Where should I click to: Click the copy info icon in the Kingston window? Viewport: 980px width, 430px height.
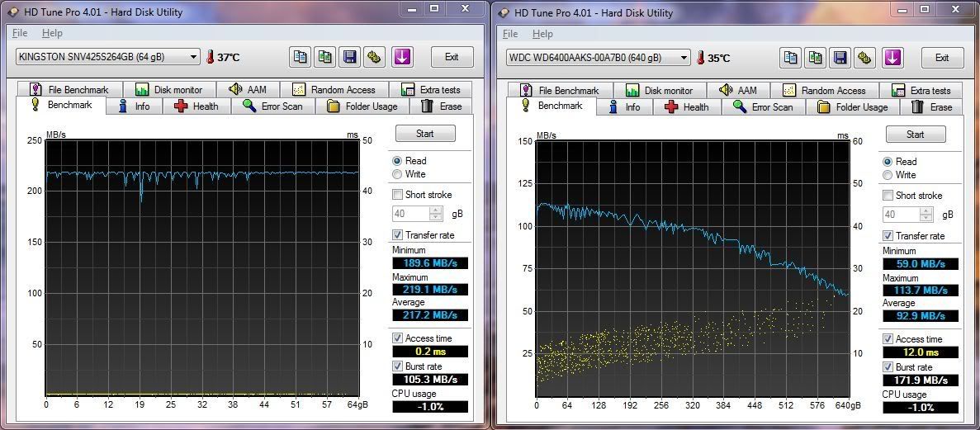pos(301,57)
